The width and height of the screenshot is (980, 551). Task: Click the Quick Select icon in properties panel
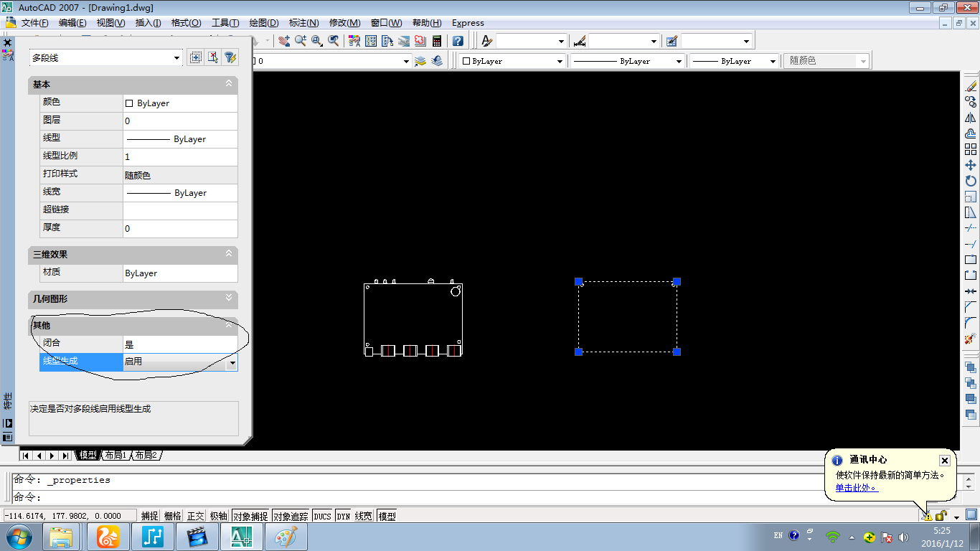pos(230,57)
